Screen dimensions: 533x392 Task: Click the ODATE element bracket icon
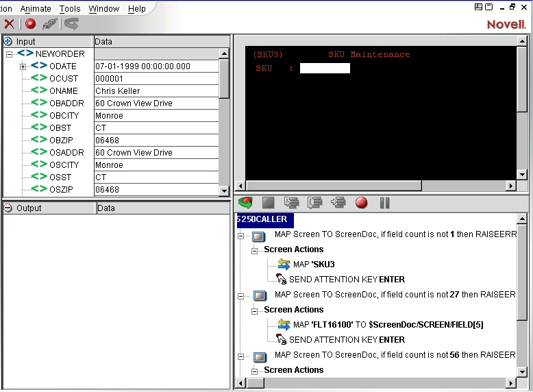click(39, 66)
